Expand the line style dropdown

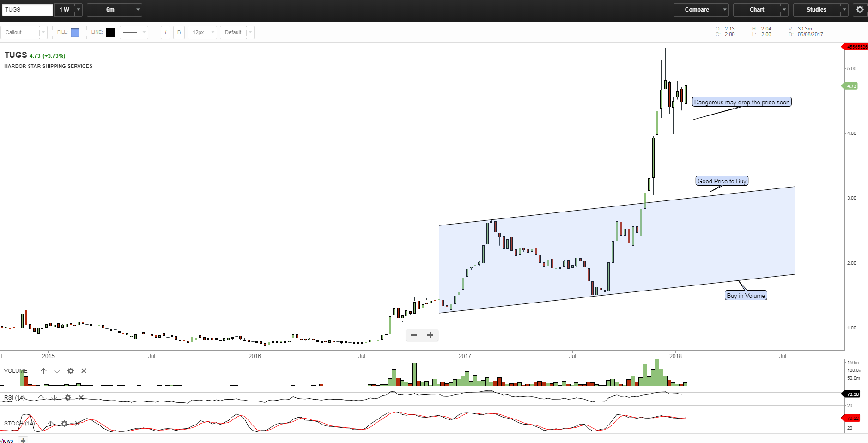click(144, 32)
